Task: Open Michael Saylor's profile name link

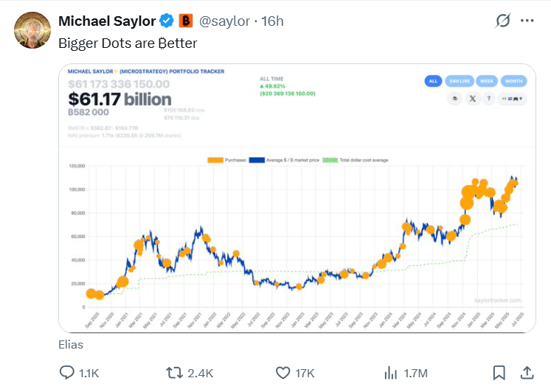Action: coord(108,21)
